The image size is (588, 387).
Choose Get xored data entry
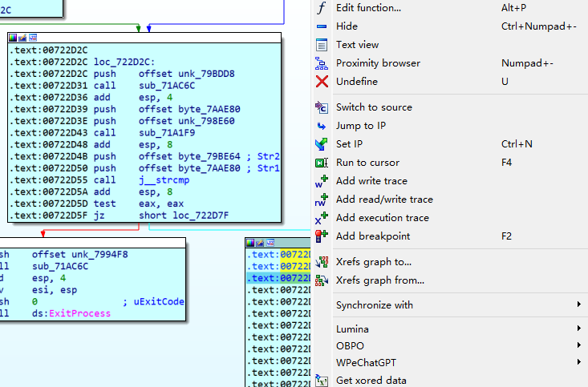(450, 381)
